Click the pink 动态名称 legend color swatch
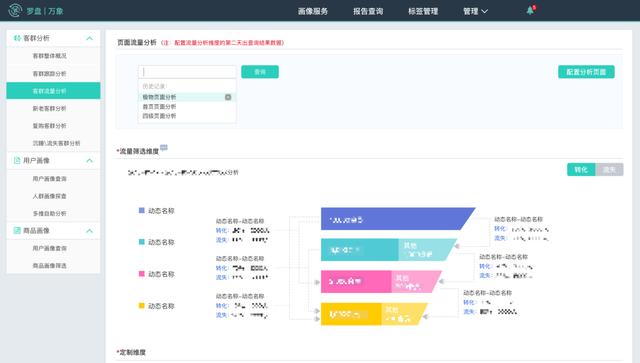 142,274
